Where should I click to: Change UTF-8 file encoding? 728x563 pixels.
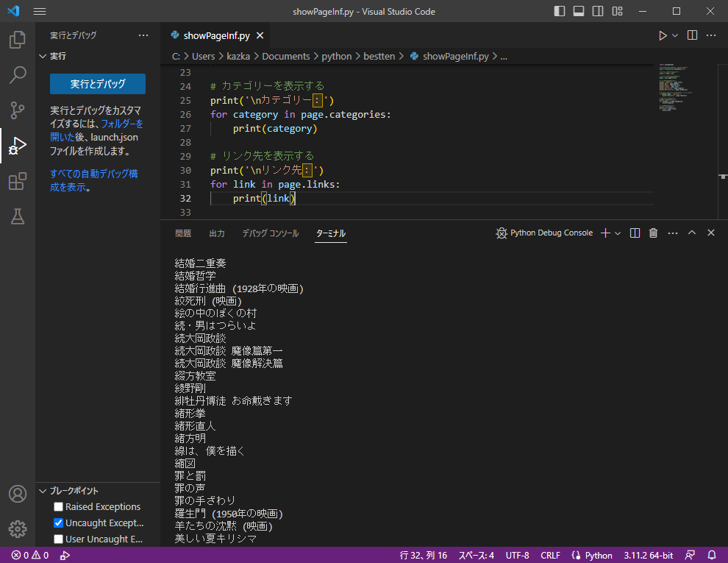(x=517, y=555)
